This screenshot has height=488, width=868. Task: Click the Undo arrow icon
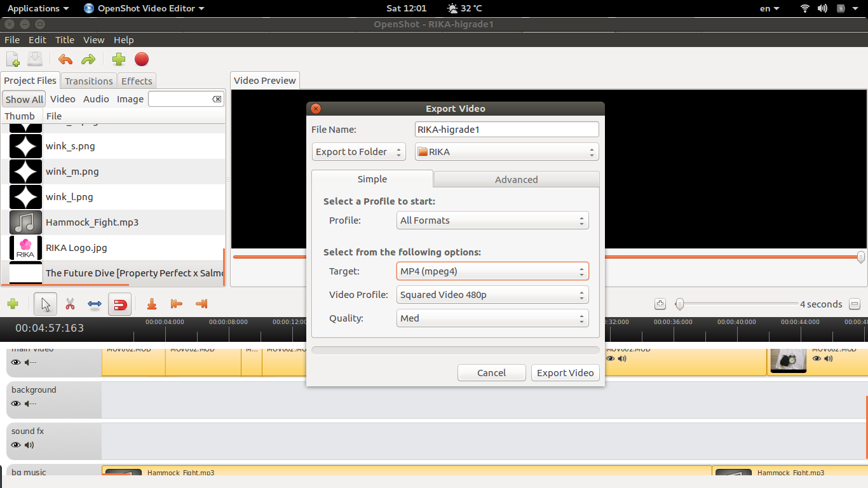click(65, 59)
